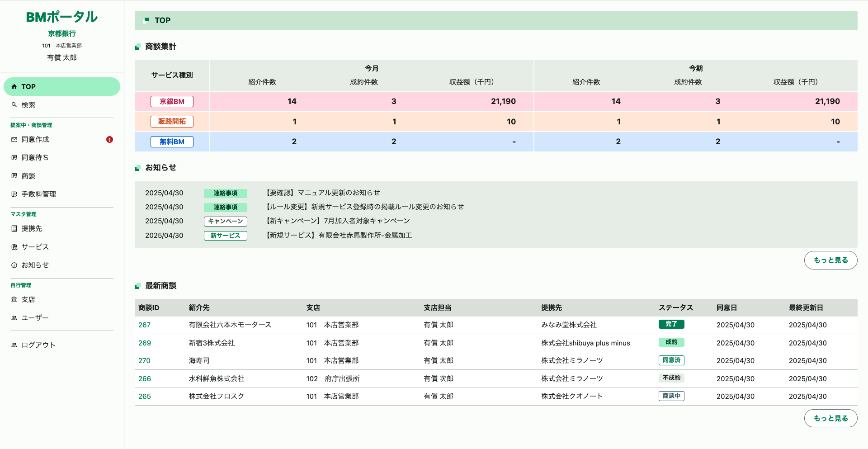Click the home icon next to TOP
The image size is (868, 449).
14,87
